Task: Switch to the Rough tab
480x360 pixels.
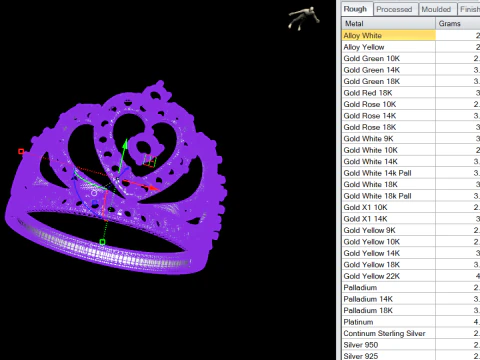Action: click(x=355, y=9)
